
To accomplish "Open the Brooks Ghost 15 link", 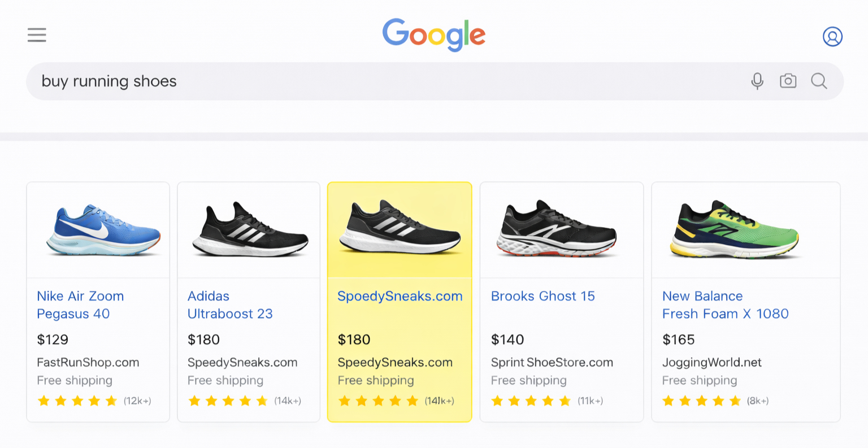I will point(542,296).
